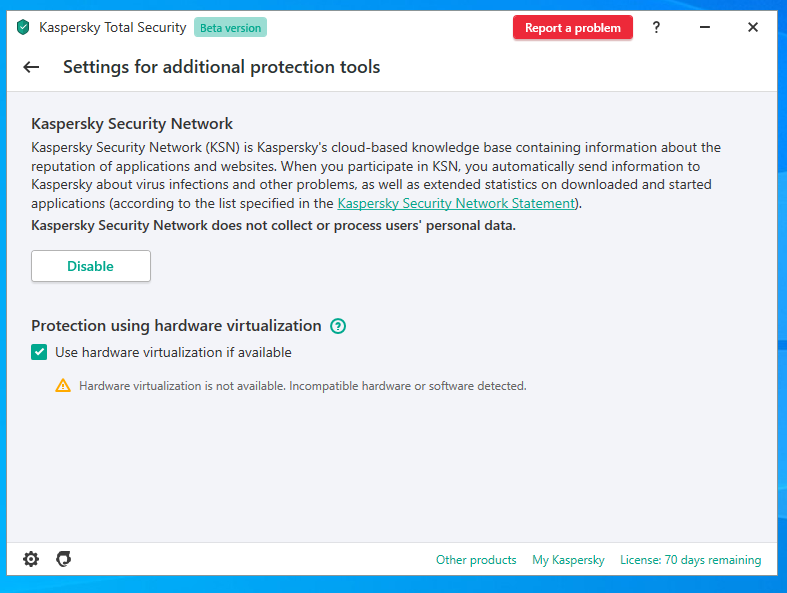The height and width of the screenshot is (593, 787).
Task: Open the Support icon beside the gear
Action: coord(63,559)
